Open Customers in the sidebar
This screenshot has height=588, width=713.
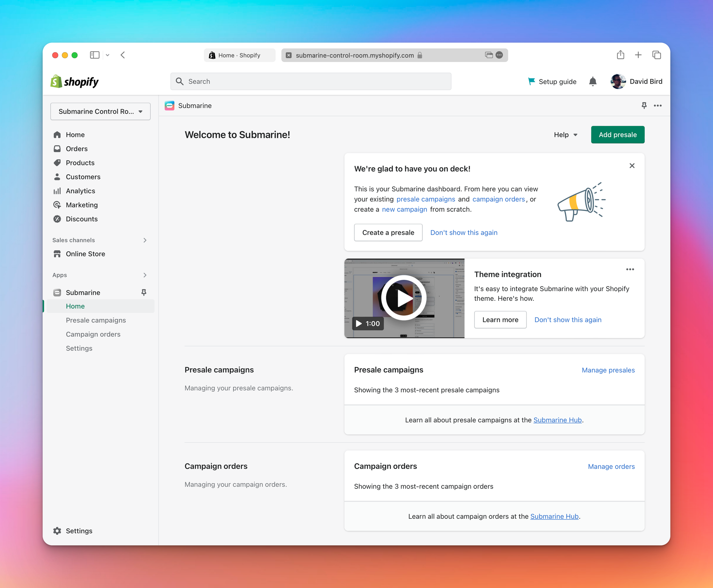click(83, 177)
